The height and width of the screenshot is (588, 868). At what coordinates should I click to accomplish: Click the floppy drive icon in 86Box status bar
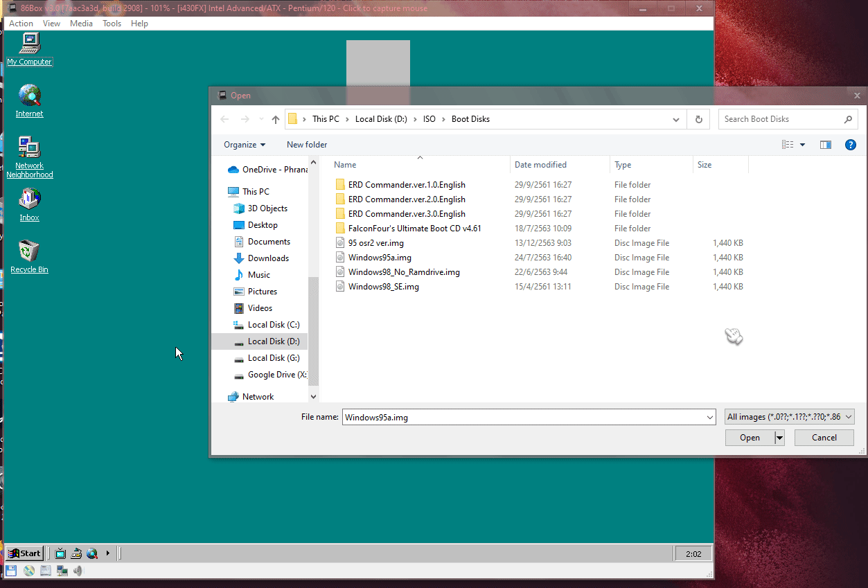11,570
